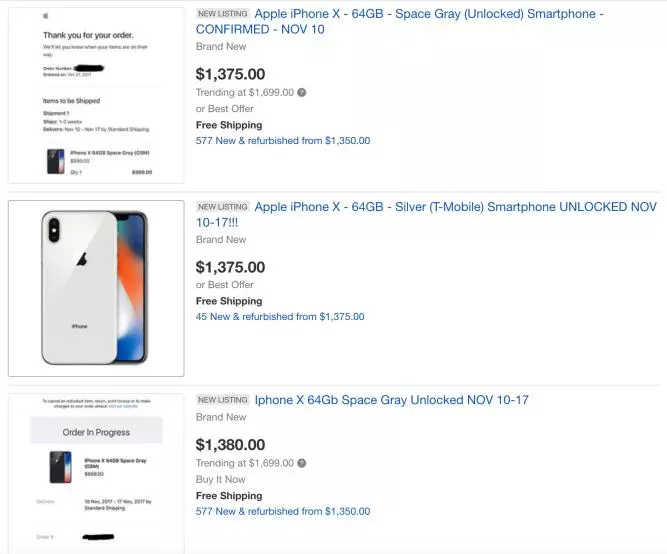Open the "Thank you for your order" thumbnail

click(x=96, y=95)
